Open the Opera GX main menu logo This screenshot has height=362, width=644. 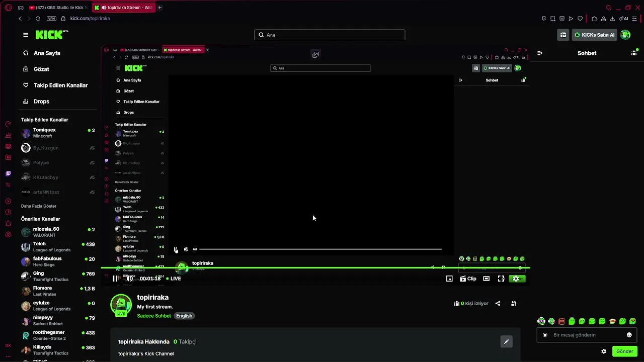(x=8, y=8)
